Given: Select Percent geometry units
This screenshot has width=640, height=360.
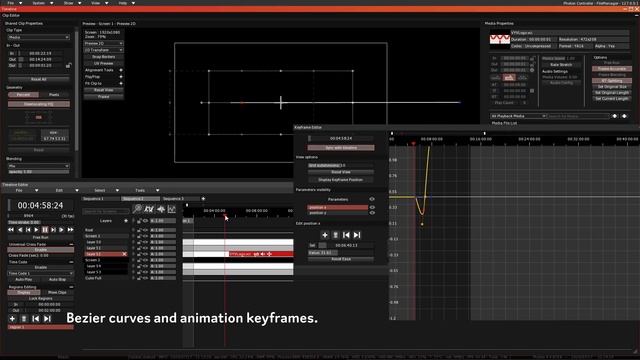Looking at the screenshot, I should coord(23,95).
